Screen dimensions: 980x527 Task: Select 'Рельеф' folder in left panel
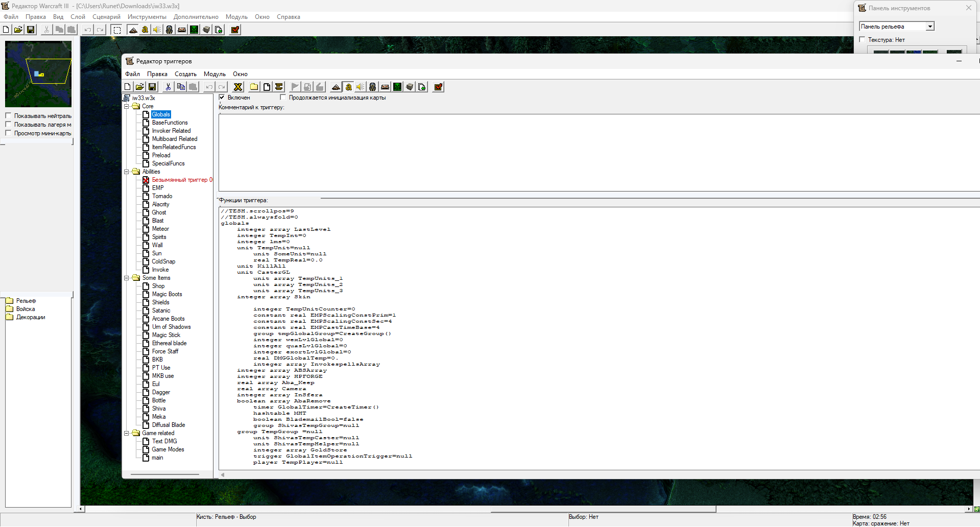coord(26,301)
